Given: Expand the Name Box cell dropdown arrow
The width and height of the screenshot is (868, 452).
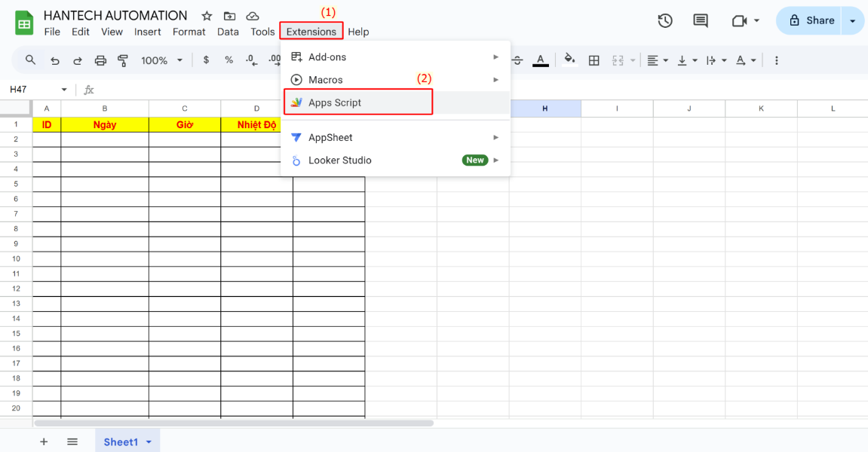Looking at the screenshot, I should click(64, 90).
